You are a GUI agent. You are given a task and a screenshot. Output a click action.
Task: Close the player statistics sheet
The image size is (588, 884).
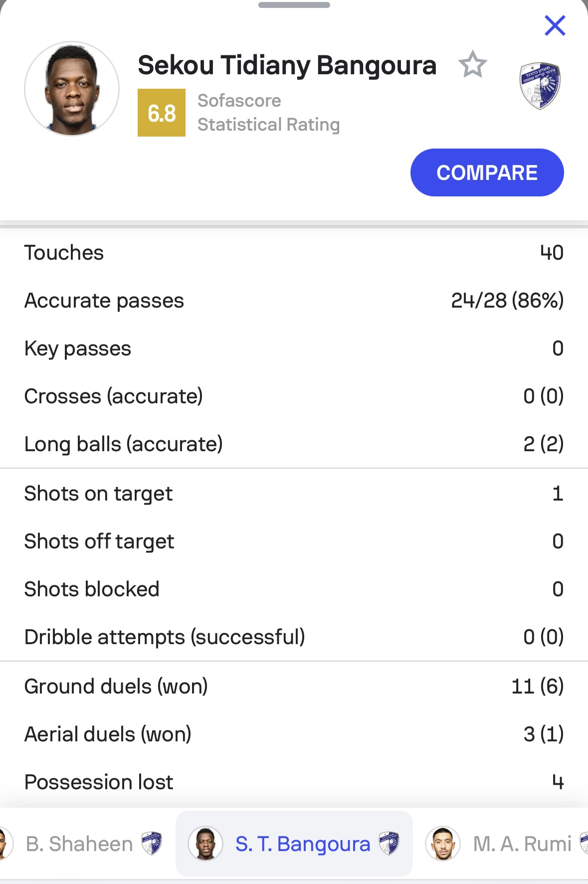tap(555, 25)
